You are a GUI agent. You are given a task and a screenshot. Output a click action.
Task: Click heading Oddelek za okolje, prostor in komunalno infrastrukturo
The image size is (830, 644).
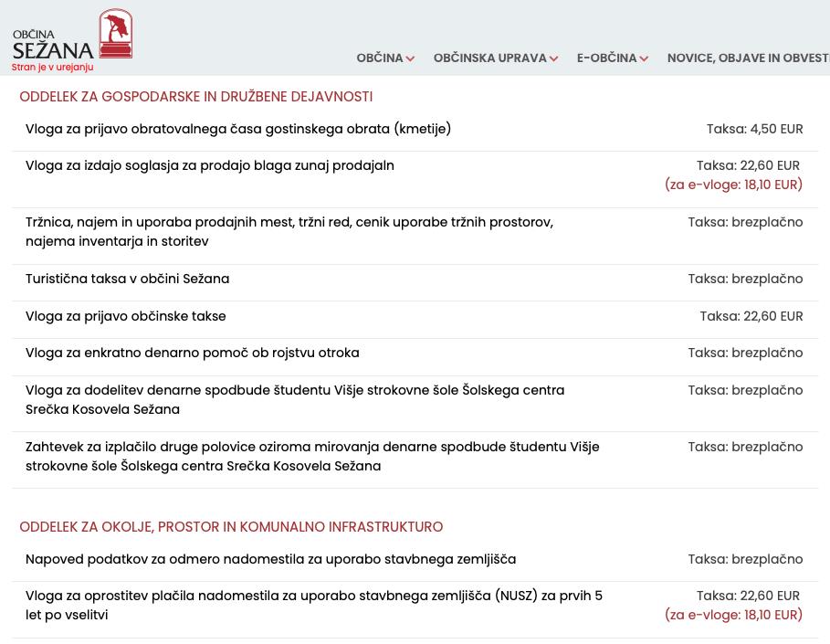point(231,527)
